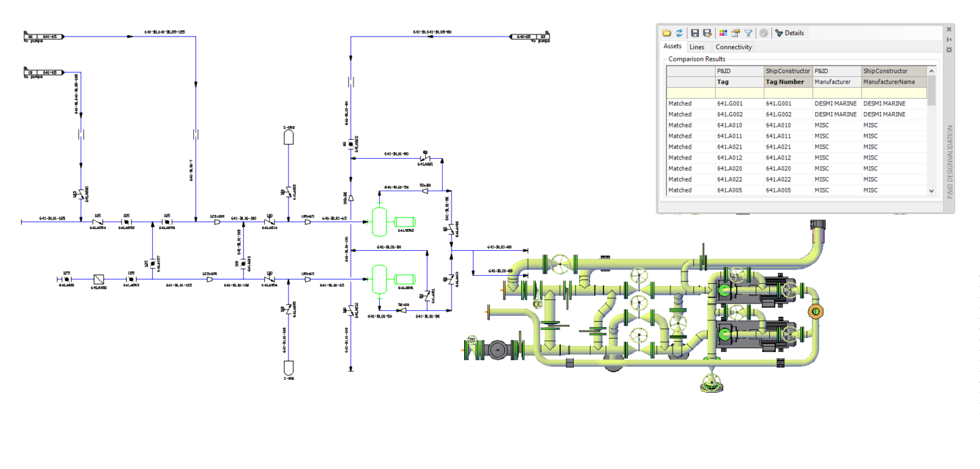
Task: Click filter field under Tag column
Action: pyautogui.click(x=739, y=93)
